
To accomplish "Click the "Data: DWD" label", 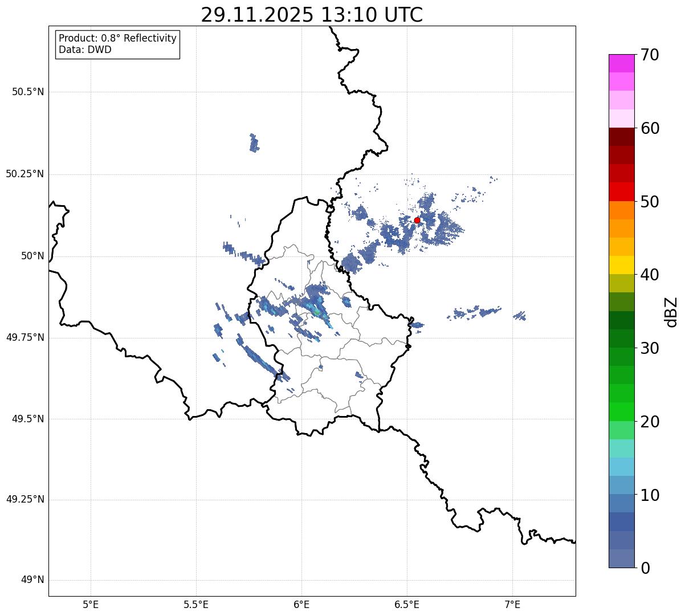I will pyautogui.click(x=85, y=50).
